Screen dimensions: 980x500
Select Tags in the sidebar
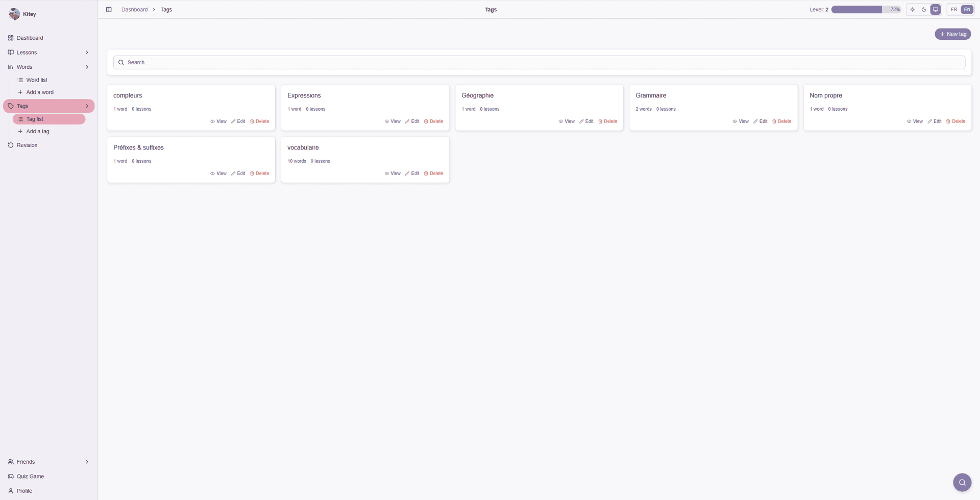(48, 106)
